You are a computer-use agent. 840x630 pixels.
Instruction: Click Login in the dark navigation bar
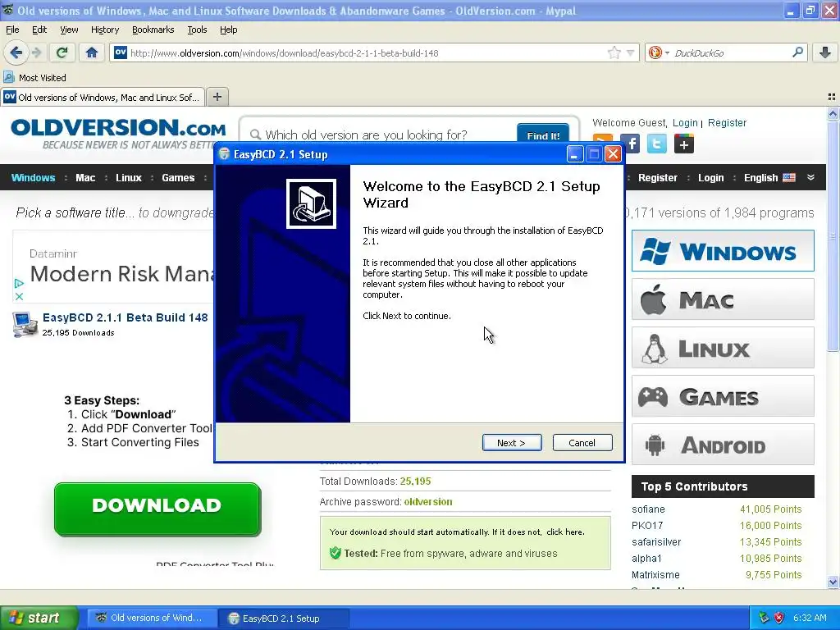coord(710,178)
